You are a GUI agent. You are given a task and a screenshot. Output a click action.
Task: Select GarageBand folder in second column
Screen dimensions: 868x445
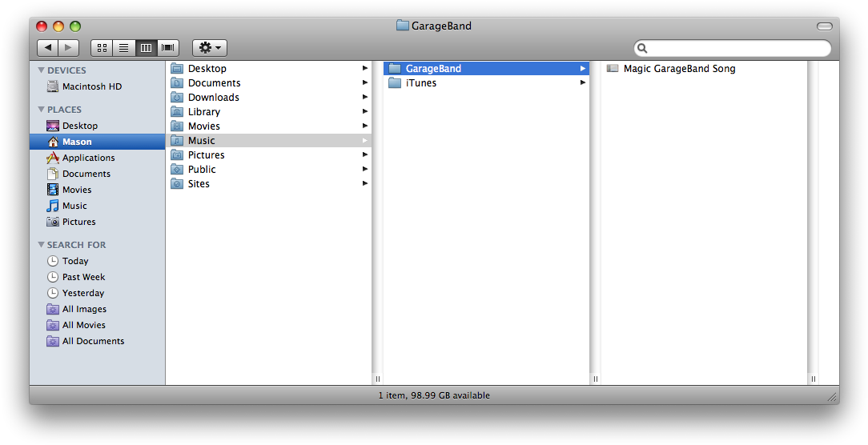coord(487,69)
